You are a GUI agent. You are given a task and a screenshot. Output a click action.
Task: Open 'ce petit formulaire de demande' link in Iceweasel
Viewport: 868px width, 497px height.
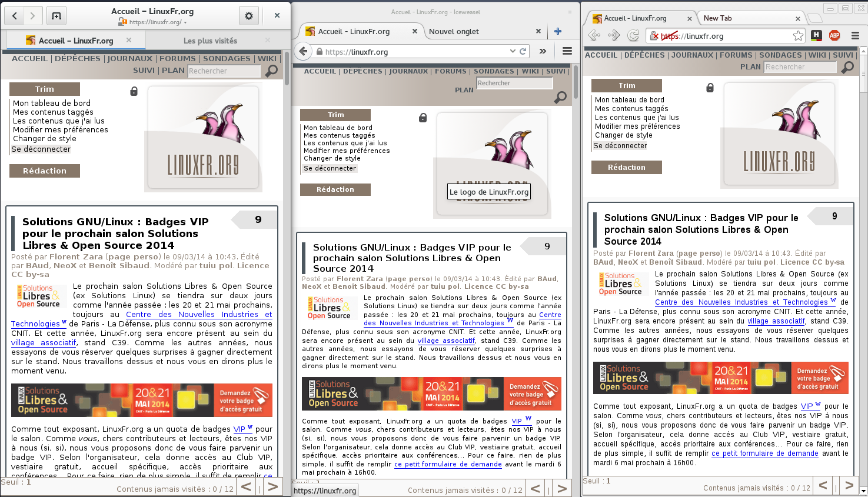448,464
